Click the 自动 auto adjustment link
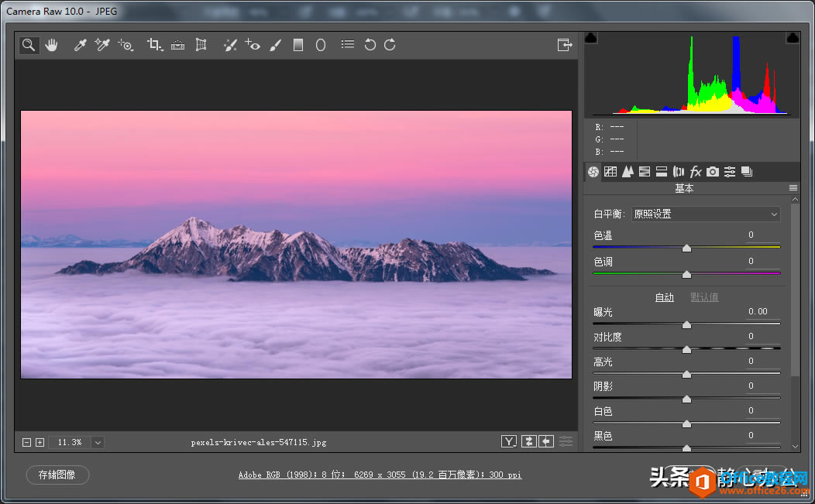The width and height of the screenshot is (815, 504). coord(664,297)
